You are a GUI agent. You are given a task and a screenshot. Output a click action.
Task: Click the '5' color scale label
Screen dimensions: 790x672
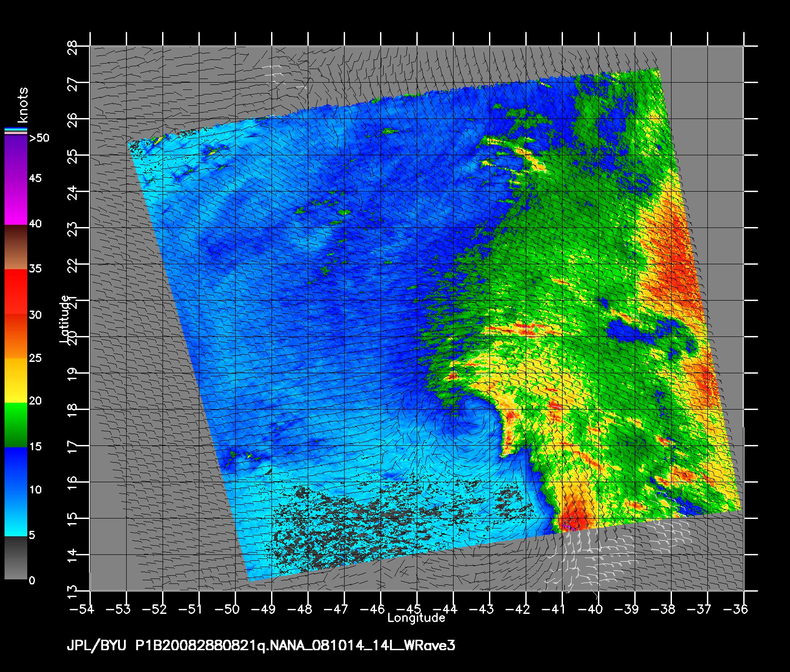(32, 535)
